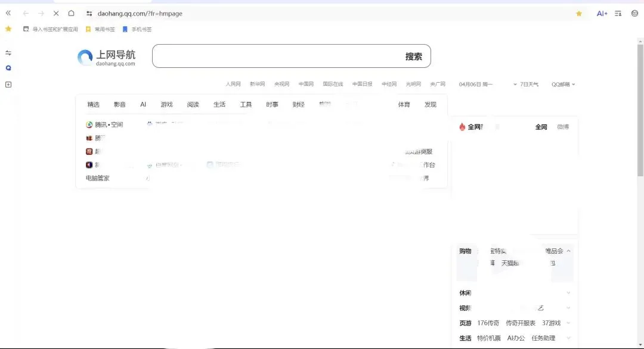The height and width of the screenshot is (349, 644).
Task: Switch to the 体育 tab
Action: coord(404,105)
